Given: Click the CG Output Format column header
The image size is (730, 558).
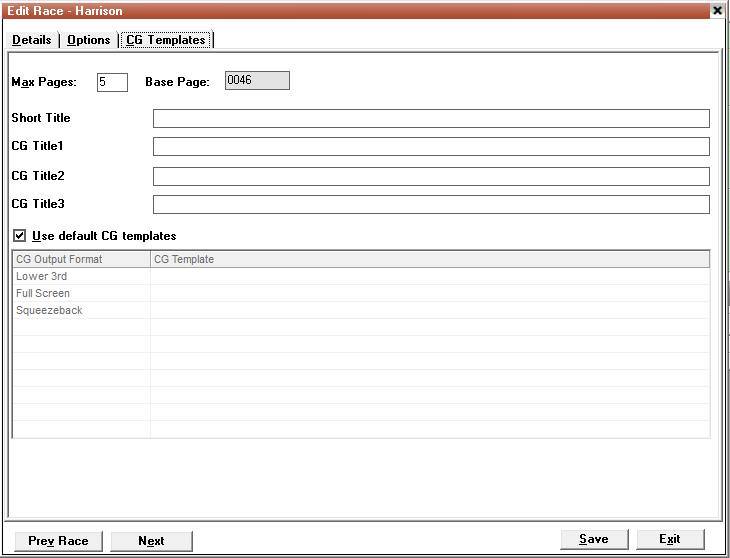Looking at the screenshot, I should point(81,259).
